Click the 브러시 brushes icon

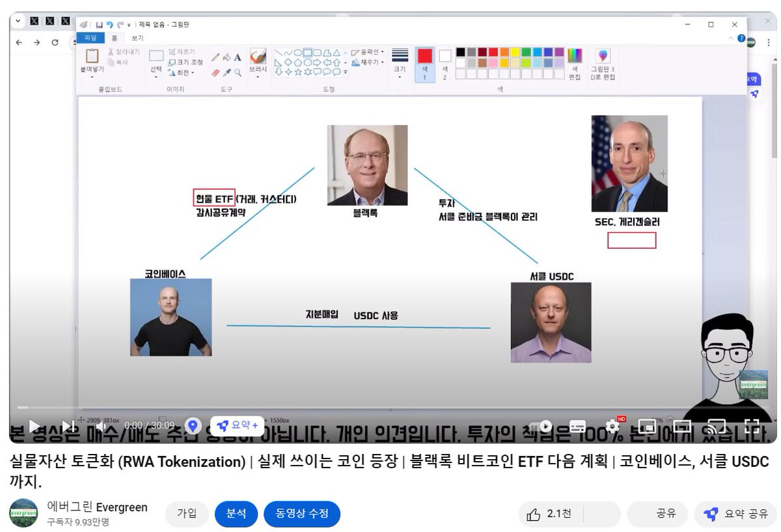[258, 55]
